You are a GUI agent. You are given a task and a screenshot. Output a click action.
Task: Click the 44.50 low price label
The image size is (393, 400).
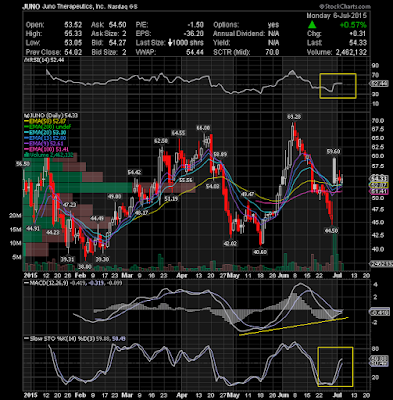tap(331, 230)
